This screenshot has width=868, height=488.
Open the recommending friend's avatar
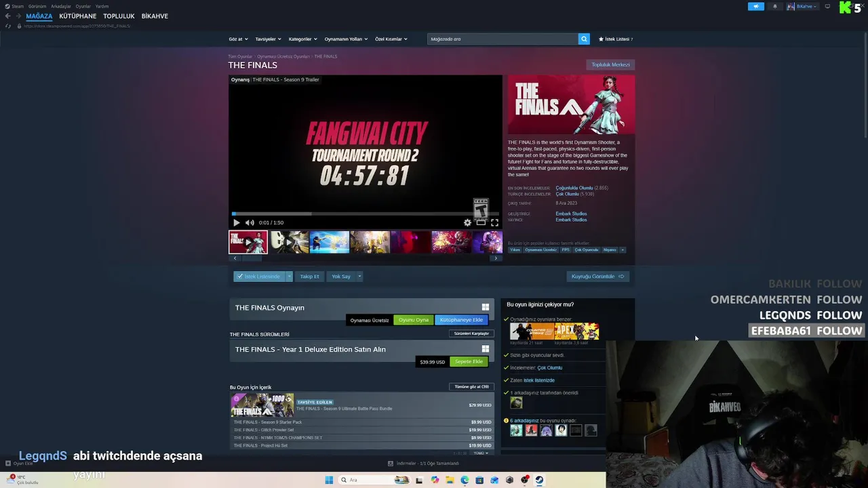pos(516,403)
